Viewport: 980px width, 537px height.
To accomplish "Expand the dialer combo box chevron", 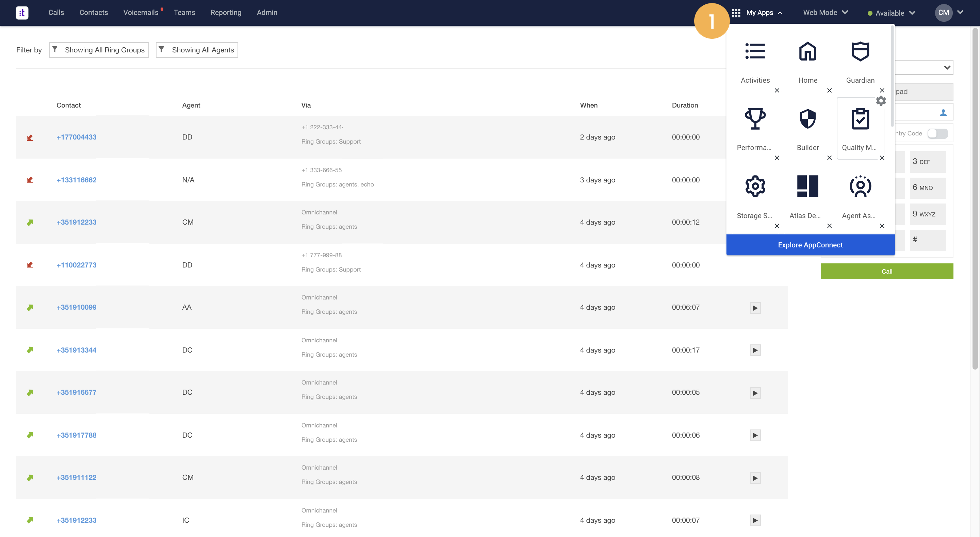I will (947, 68).
